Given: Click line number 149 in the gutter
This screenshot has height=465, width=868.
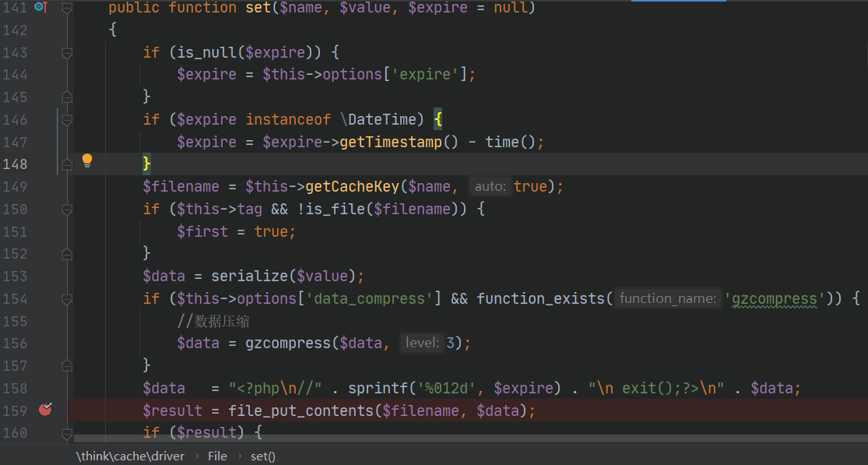Looking at the screenshot, I should pos(15,187).
